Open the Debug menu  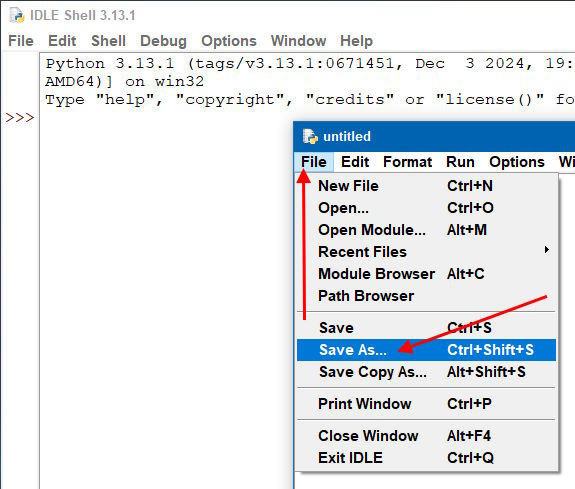(x=164, y=41)
